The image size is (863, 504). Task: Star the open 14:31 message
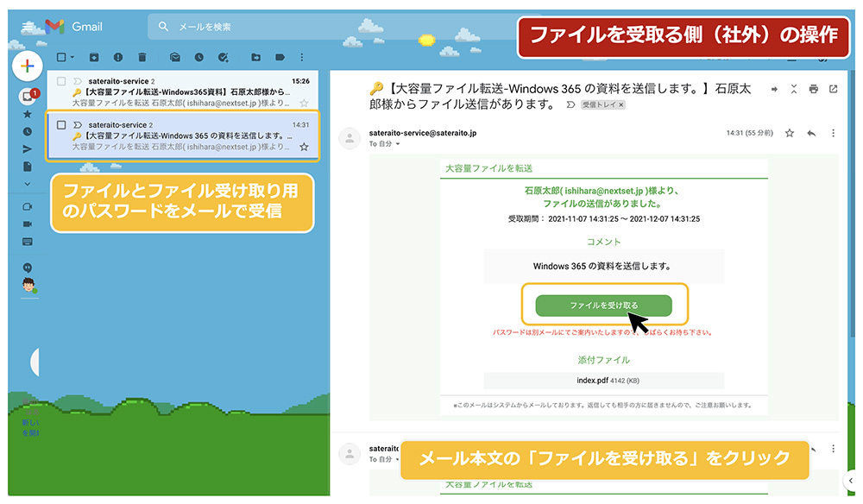[790, 133]
